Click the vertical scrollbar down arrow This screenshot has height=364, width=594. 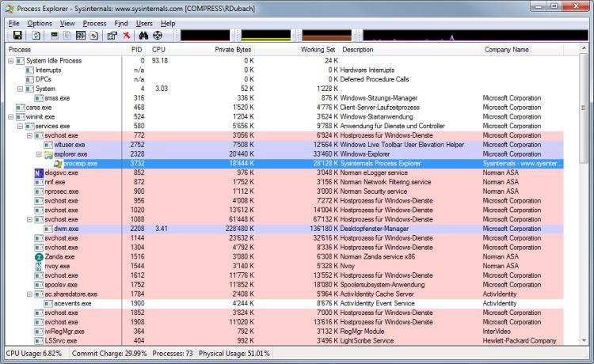584,340
